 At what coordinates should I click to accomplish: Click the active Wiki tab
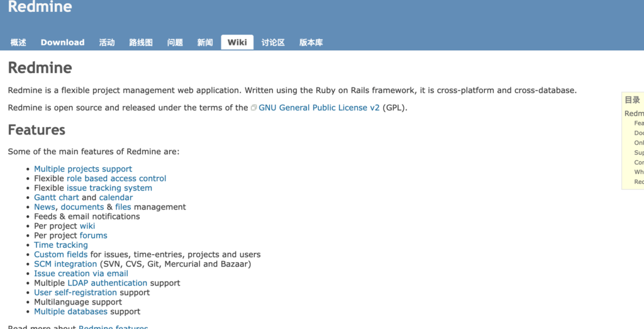point(237,43)
